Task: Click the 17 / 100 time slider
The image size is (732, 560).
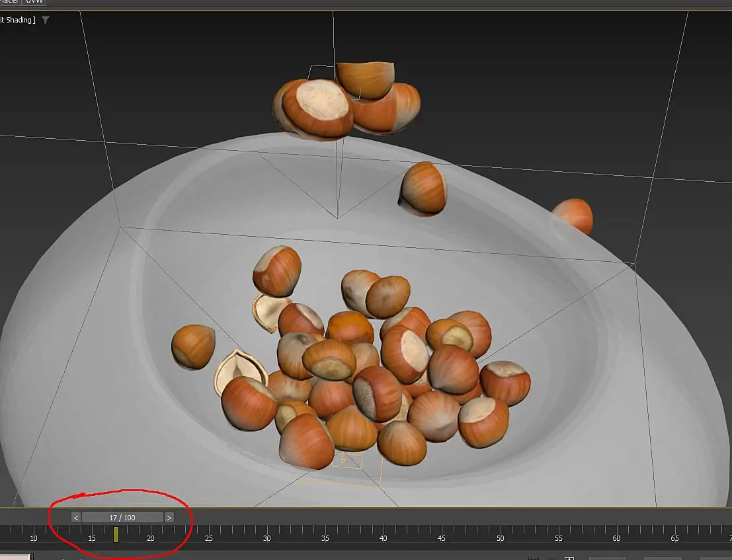Action: tap(122, 518)
